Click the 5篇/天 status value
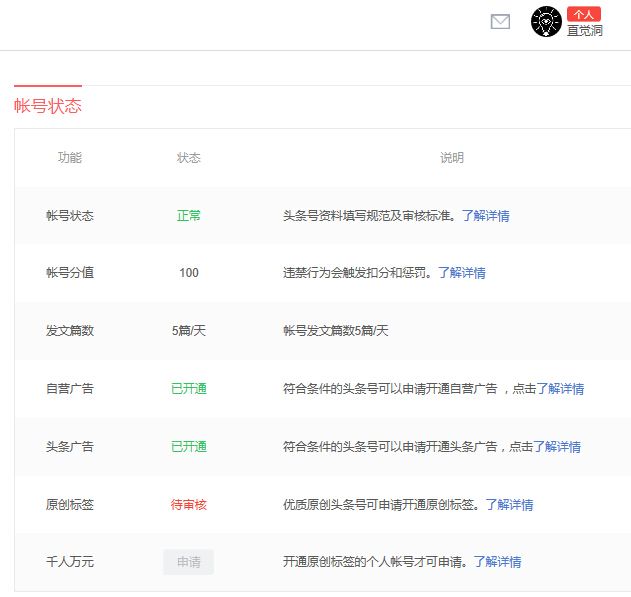Screen dimensions: 631x597 [x=189, y=331]
